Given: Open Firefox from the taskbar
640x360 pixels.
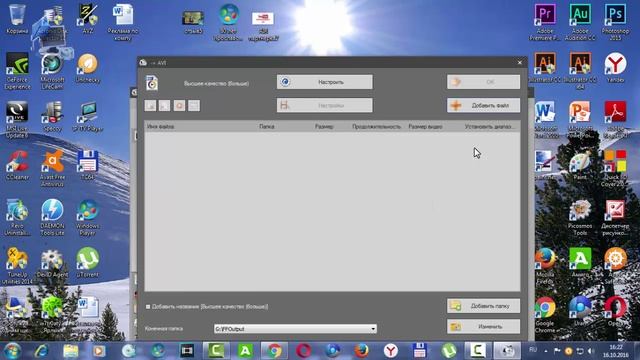Looking at the screenshot, I should coord(361,351).
